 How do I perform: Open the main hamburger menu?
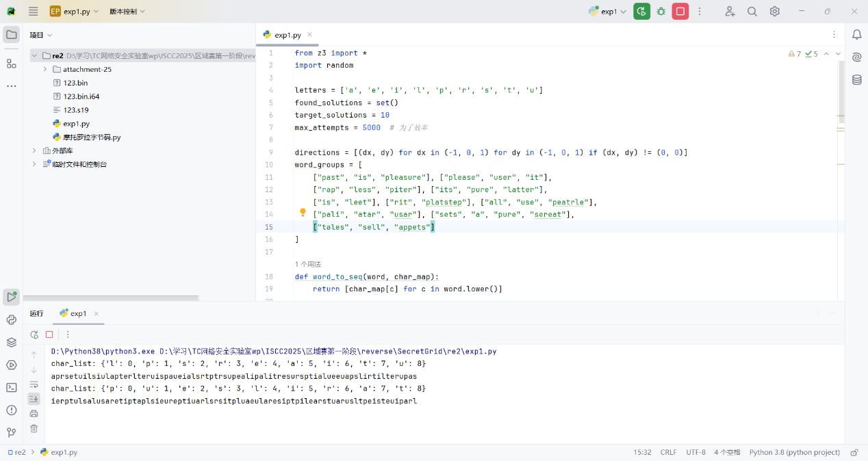[34, 12]
